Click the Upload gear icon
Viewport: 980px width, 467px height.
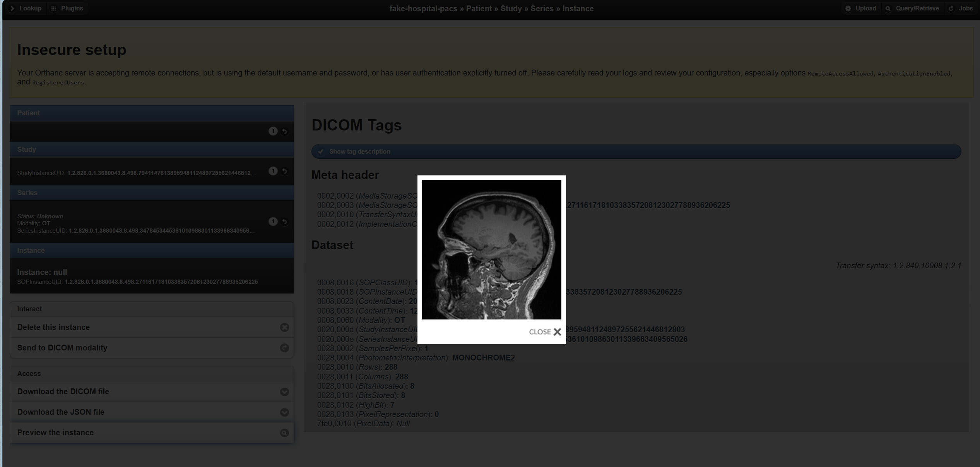pyautogui.click(x=848, y=8)
